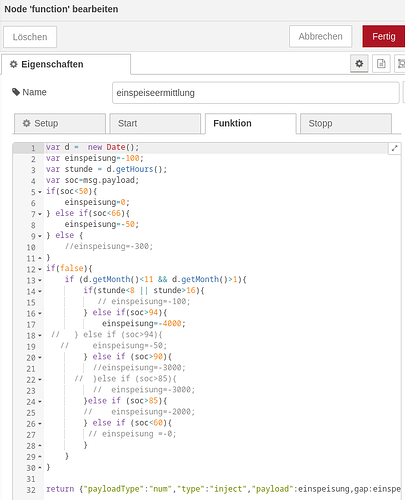
Task: Open node description document icon
Action: point(381,63)
